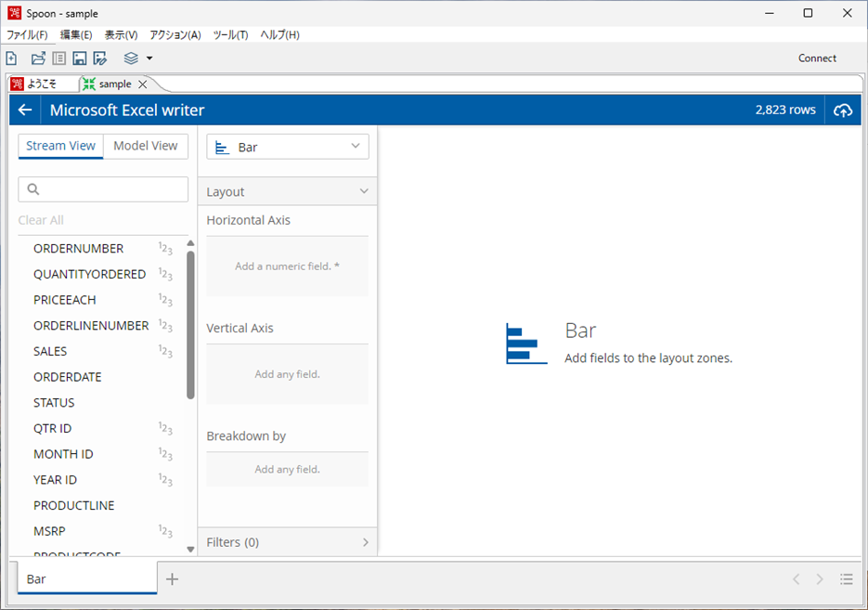The width and height of the screenshot is (868, 610).
Task: Click the perspectives layers icon
Action: (131, 58)
